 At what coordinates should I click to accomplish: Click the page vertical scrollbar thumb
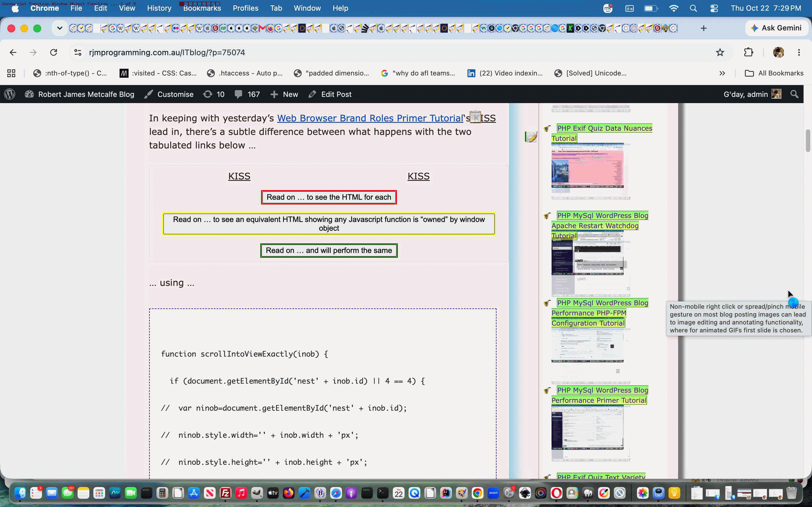[x=808, y=141]
